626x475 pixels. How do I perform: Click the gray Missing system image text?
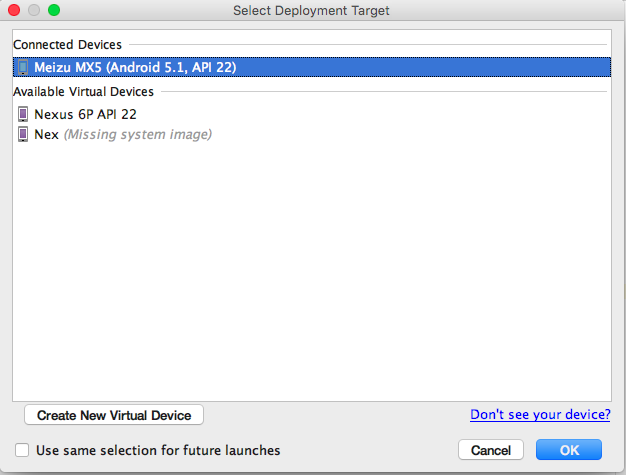pos(138,135)
